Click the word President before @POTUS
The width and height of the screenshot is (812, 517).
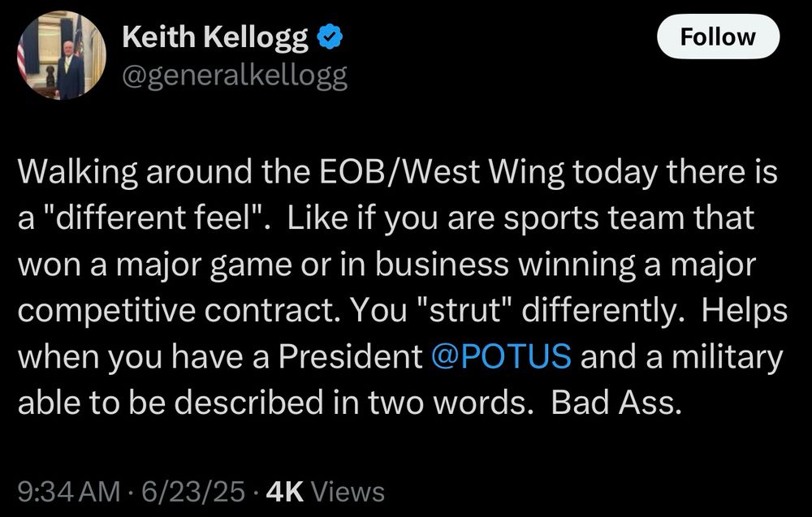[x=351, y=356]
